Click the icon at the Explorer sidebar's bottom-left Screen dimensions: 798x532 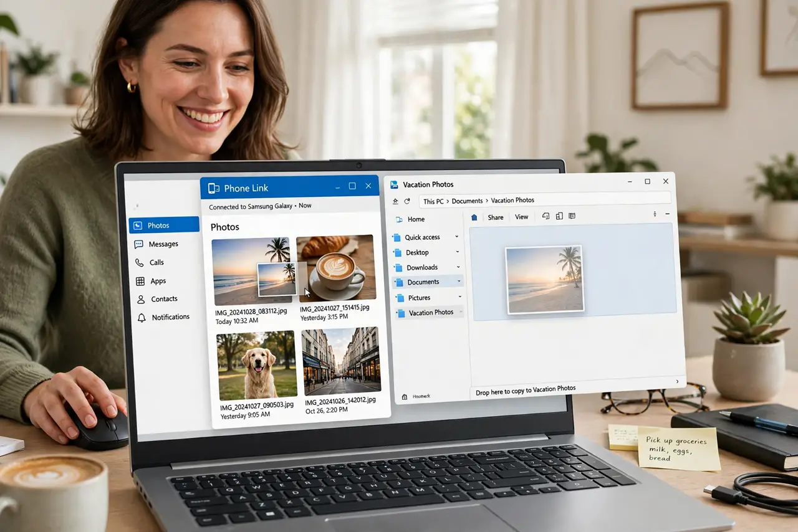click(x=405, y=396)
